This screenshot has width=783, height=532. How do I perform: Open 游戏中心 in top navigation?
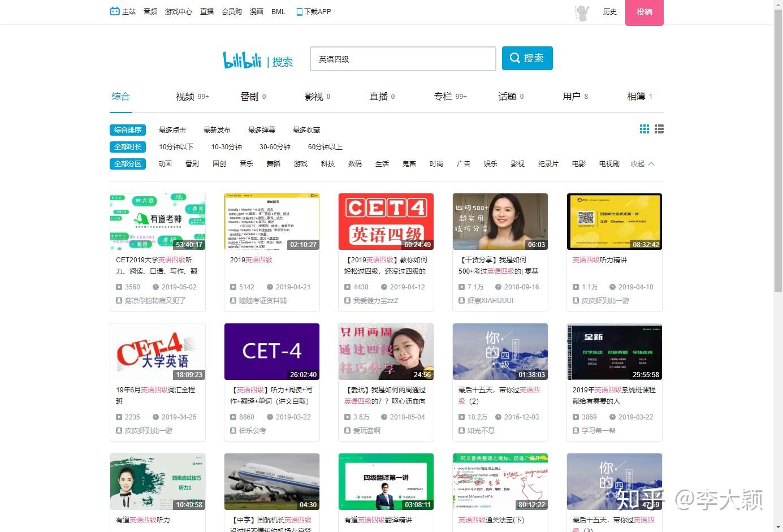[179, 12]
